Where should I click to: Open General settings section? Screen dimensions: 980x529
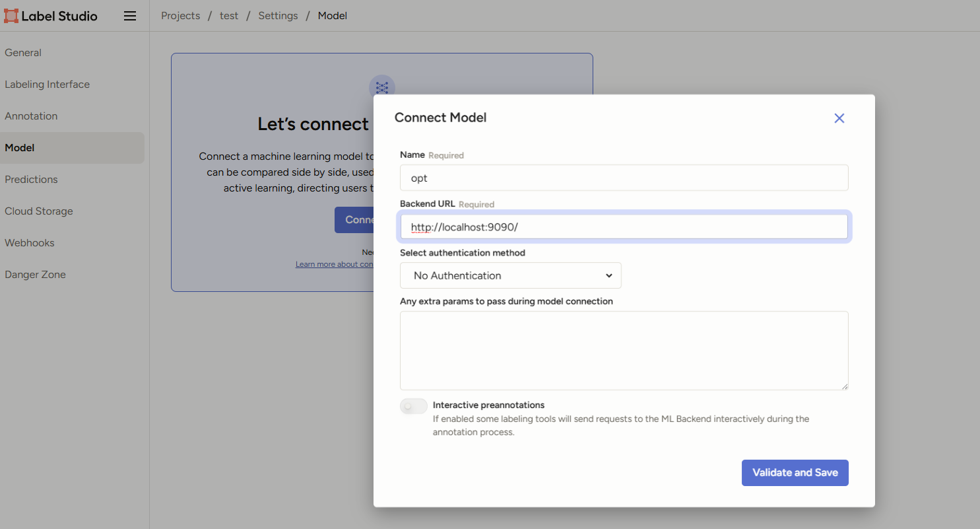(x=23, y=53)
